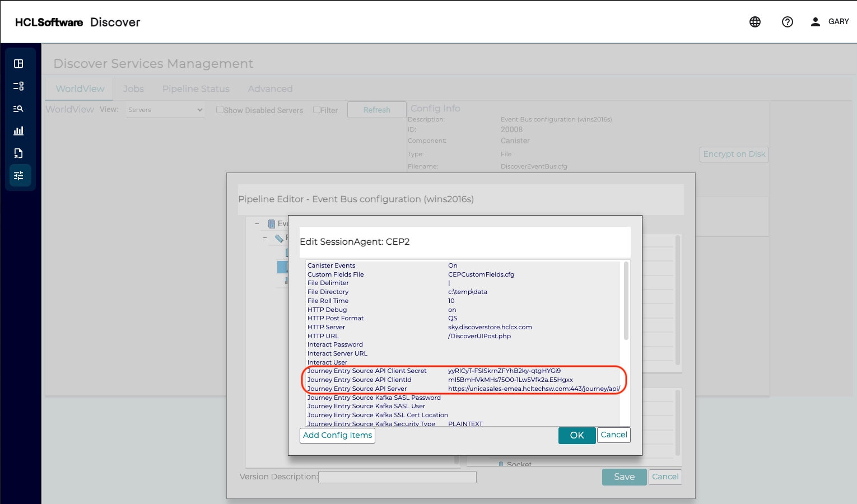Cancel the Edit SessionAgent dialog

click(614, 435)
